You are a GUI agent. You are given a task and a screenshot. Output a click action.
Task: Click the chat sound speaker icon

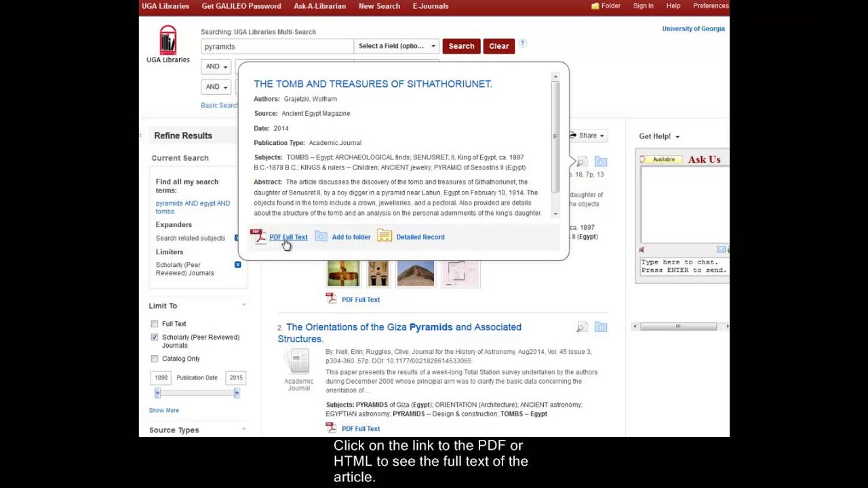pos(642,250)
